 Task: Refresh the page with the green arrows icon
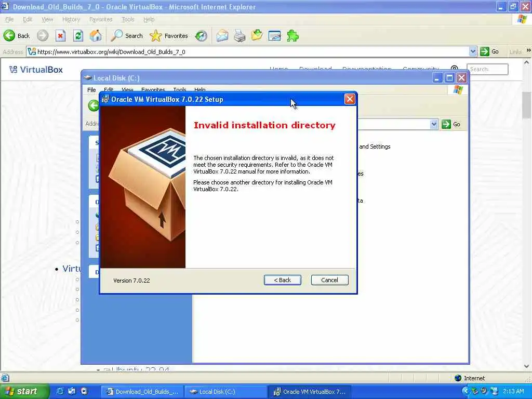click(78, 36)
